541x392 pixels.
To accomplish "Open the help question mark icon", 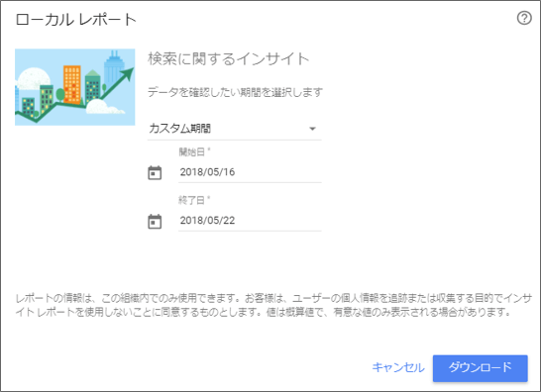I will [x=524, y=18].
